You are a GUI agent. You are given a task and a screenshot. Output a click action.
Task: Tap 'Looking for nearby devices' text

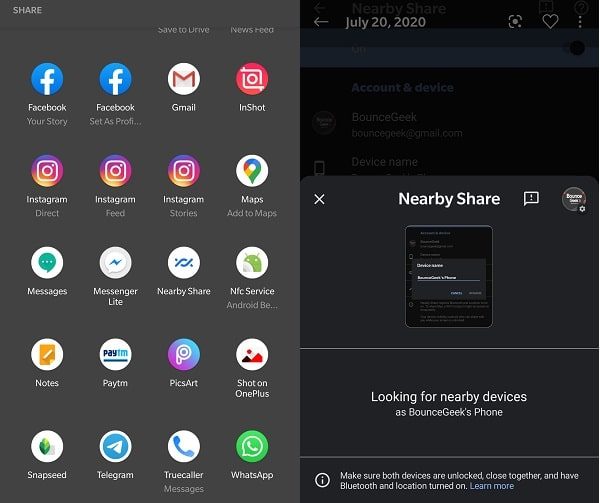tap(449, 397)
